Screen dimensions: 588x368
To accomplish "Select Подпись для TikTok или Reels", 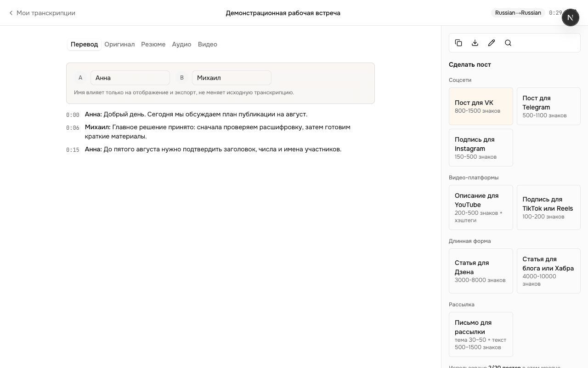I will 548,207.
